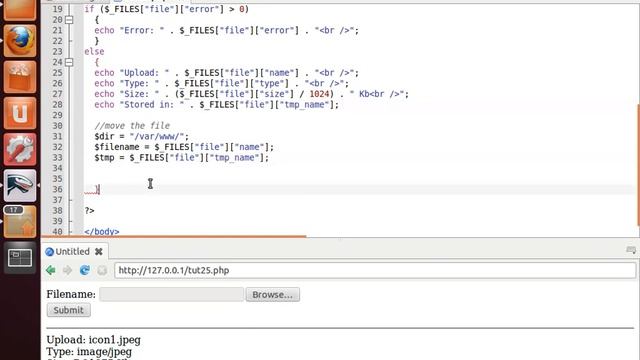
Task: Click the ?> PHP closing tag
Action: coord(89,211)
